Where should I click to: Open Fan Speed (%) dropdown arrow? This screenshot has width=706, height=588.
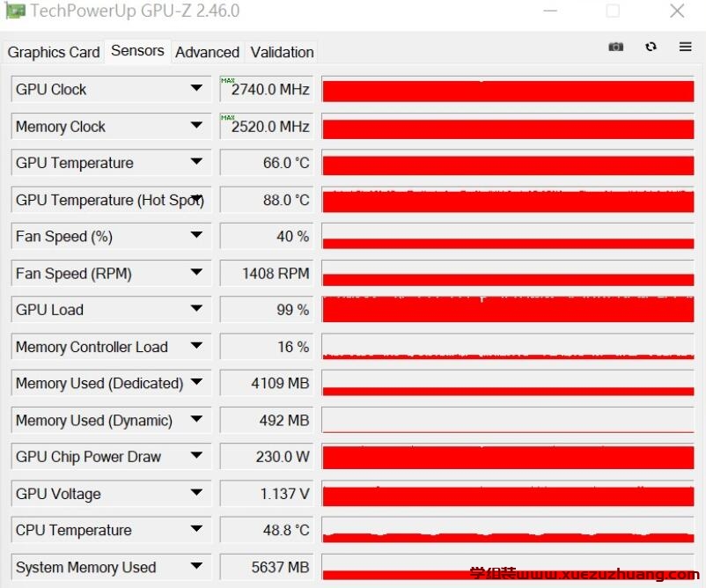coord(196,236)
